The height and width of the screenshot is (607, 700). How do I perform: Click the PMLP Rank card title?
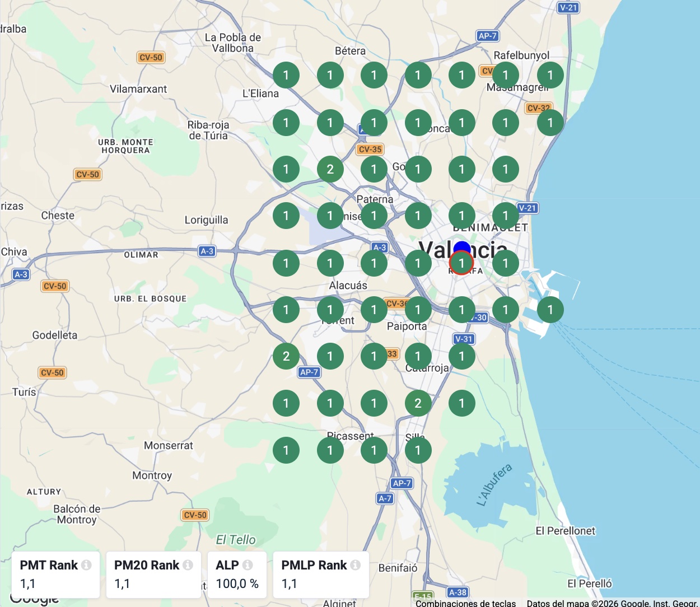(x=314, y=565)
